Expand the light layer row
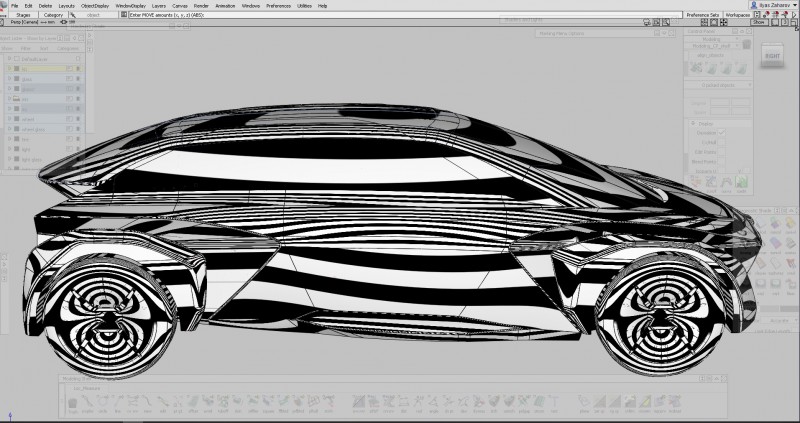 coord(9,149)
